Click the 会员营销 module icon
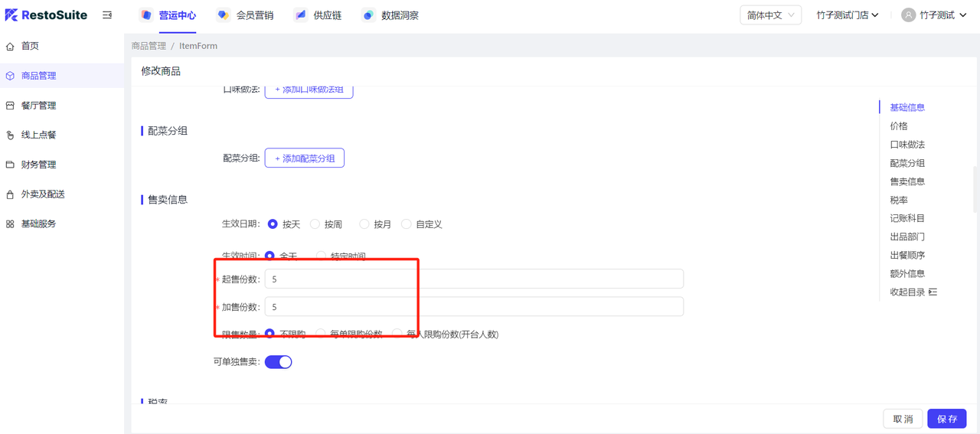 [224, 15]
